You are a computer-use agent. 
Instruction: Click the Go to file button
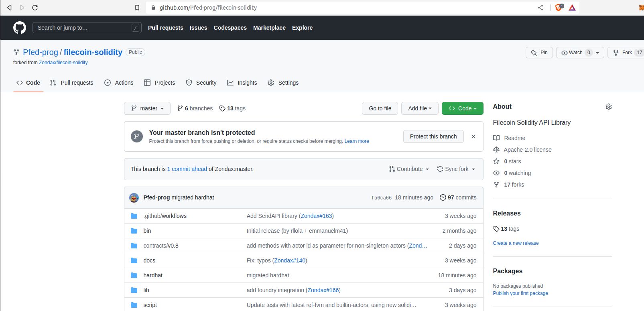point(380,108)
